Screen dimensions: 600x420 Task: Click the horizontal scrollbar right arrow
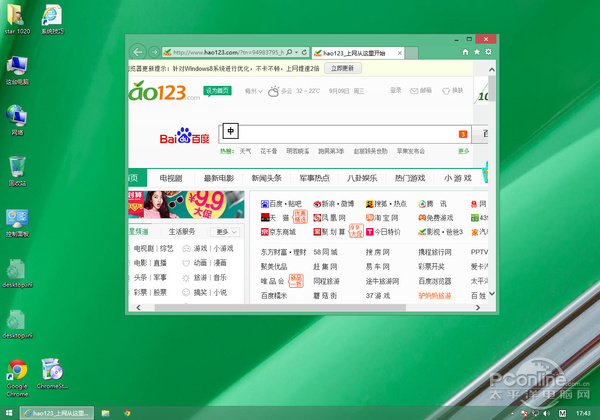(478, 308)
